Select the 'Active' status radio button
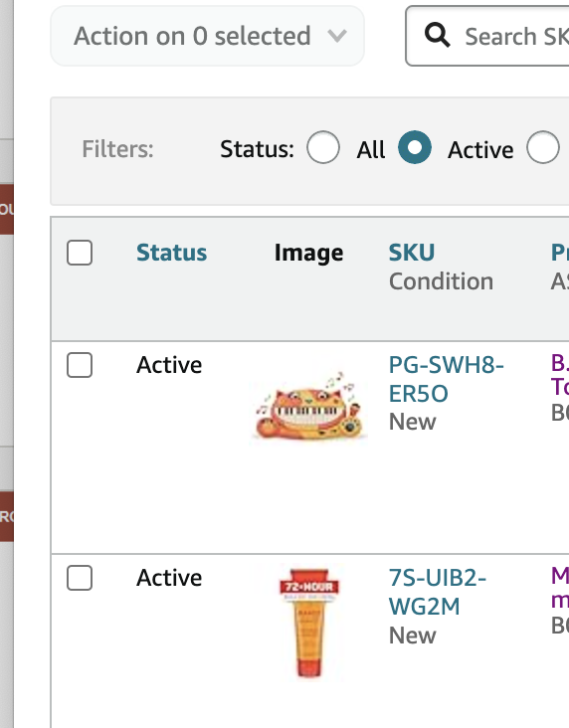This screenshot has width=569, height=728. [415, 147]
